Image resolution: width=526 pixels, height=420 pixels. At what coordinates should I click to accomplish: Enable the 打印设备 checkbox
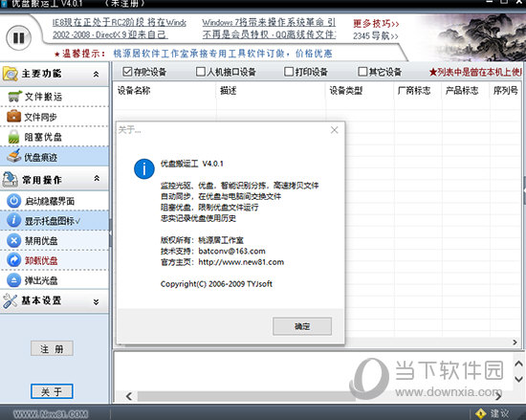pyautogui.click(x=289, y=72)
